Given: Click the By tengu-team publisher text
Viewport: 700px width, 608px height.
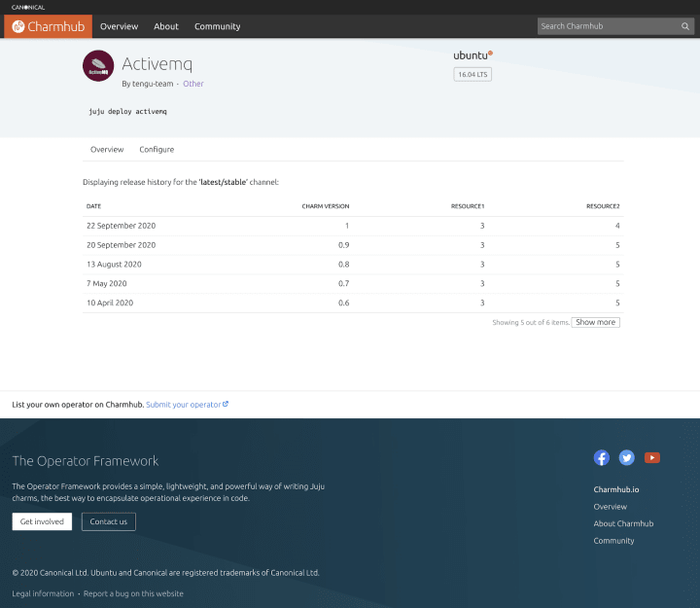Looking at the screenshot, I should click(148, 84).
